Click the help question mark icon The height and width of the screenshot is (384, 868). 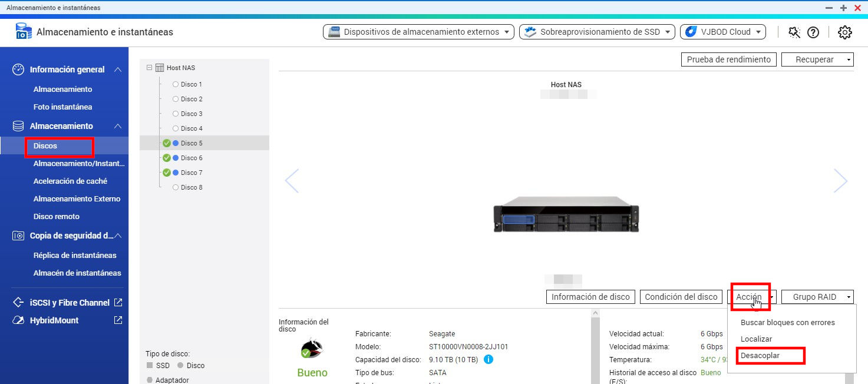[813, 32]
